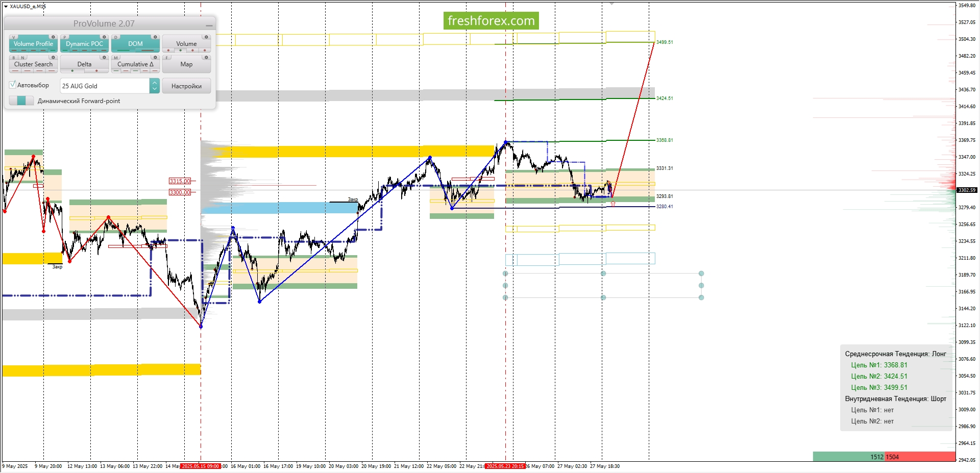Viewport: 980px width, 473px height.
Task: Click the small red up arrow below price
Action: point(613,204)
